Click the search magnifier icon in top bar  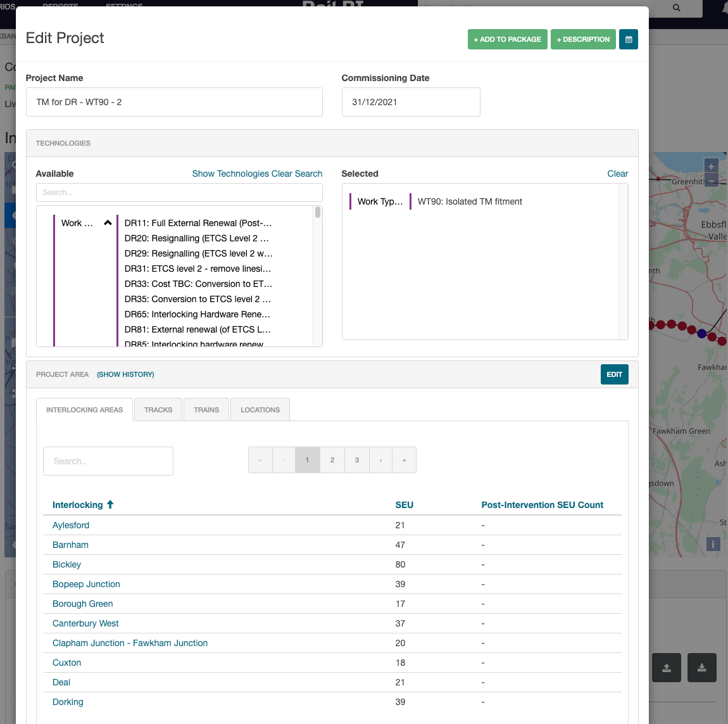coord(676,8)
